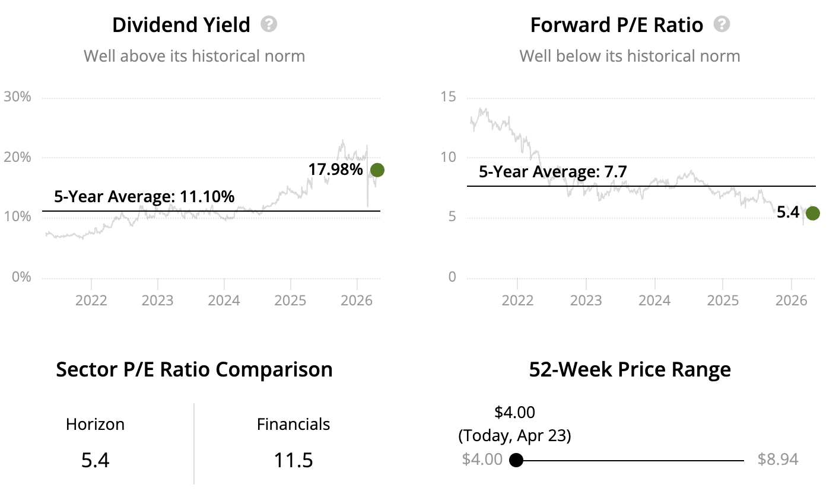Click the black dot on the 52-week range
Viewport: 839px width, 504px height.
(516, 460)
